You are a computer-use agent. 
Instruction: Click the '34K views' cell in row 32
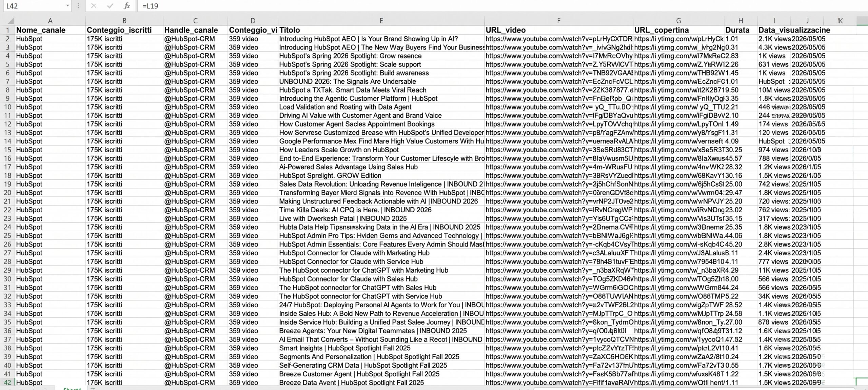pyautogui.click(x=774, y=296)
